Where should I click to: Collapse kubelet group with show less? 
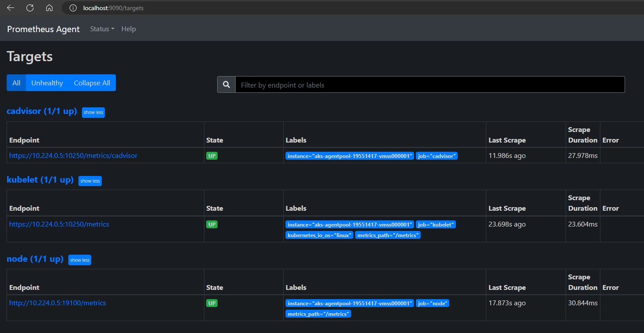(x=90, y=181)
